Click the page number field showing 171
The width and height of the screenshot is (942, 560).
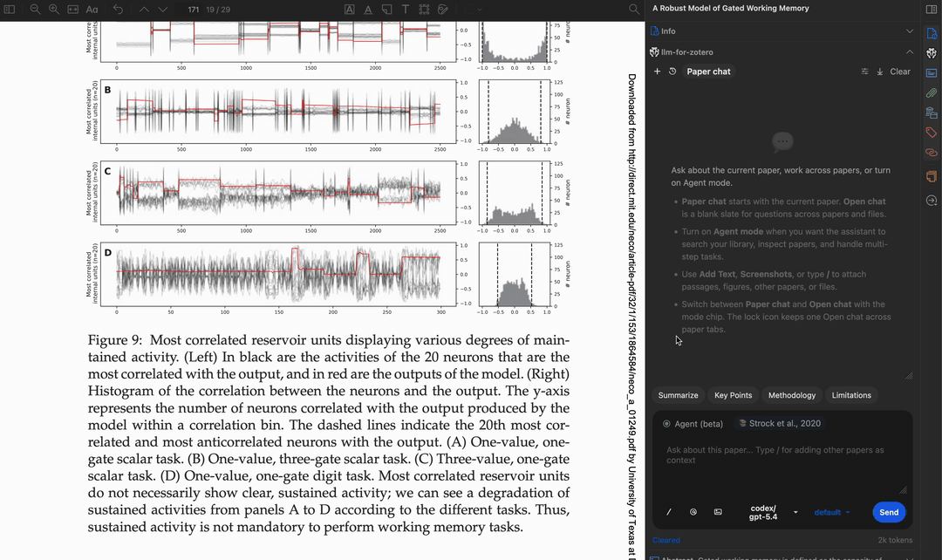[x=194, y=9]
